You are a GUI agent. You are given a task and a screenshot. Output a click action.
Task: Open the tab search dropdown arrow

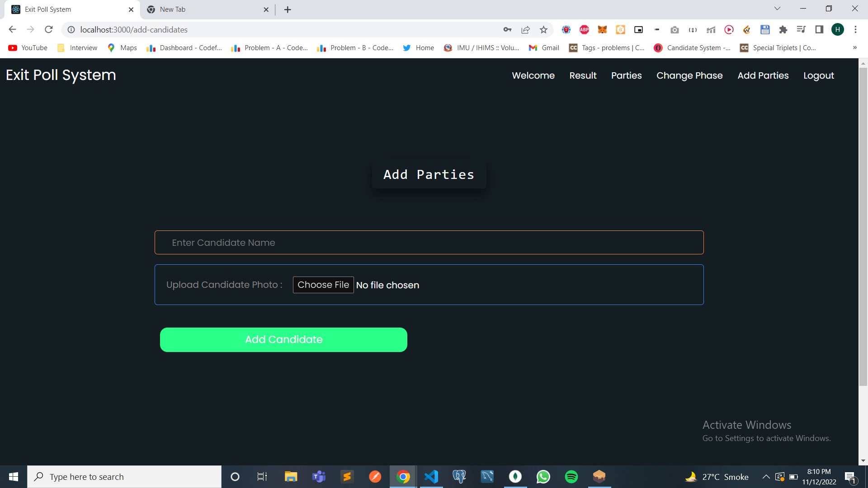pyautogui.click(x=777, y=9)
